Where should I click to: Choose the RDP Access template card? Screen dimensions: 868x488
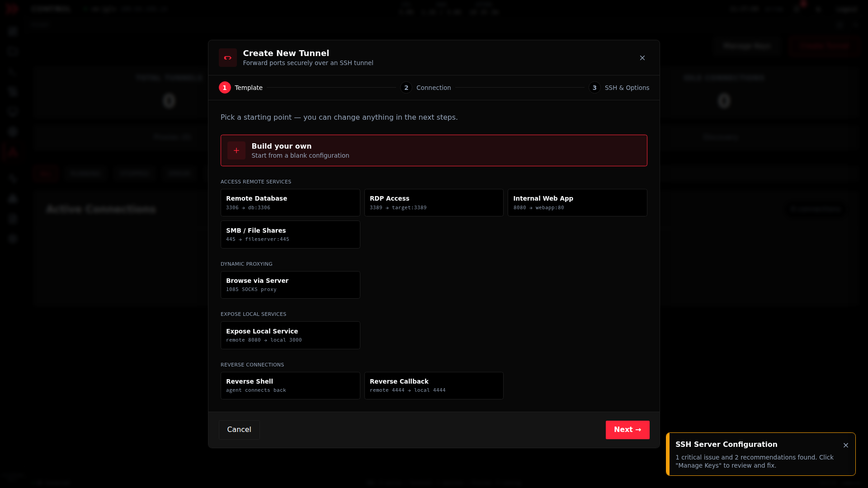(434, 202)
